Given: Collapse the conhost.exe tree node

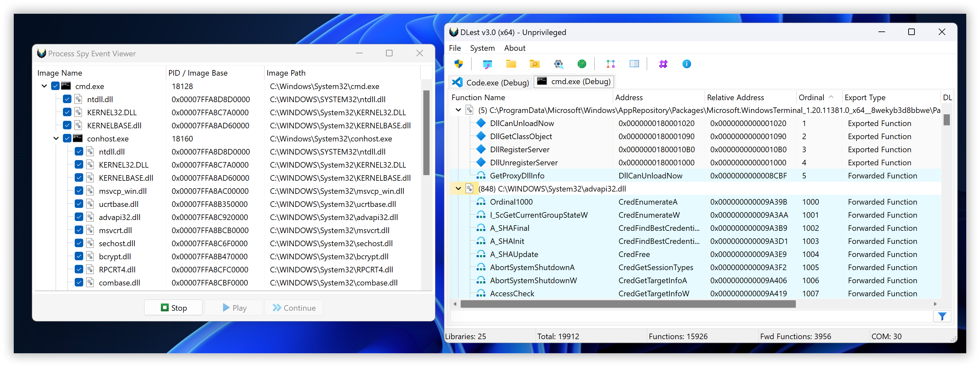Looking at the screenshot, I should click(x=56, y=138).
